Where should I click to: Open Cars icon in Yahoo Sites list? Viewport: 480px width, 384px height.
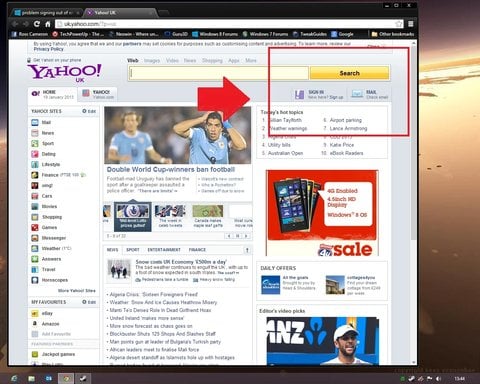pos(35,196)
